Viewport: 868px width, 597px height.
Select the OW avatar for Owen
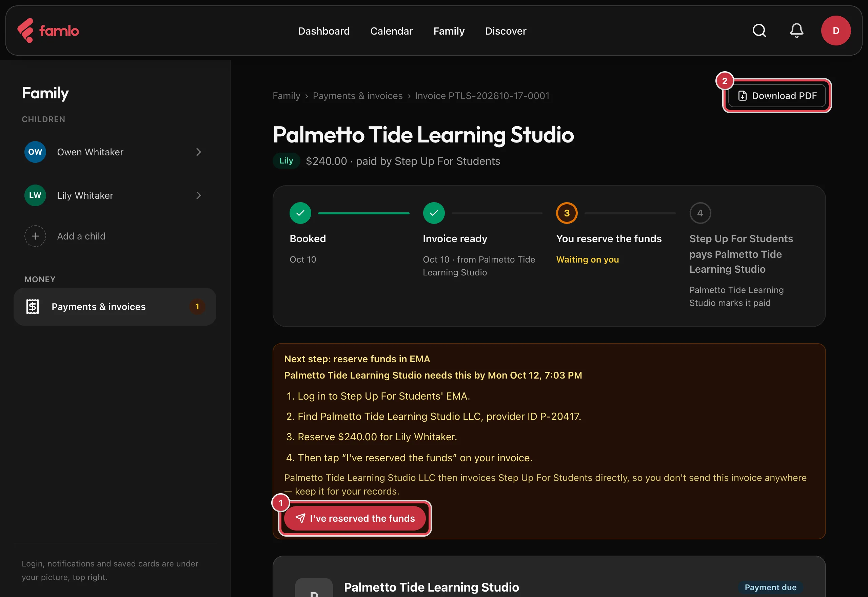click(35, 152)
